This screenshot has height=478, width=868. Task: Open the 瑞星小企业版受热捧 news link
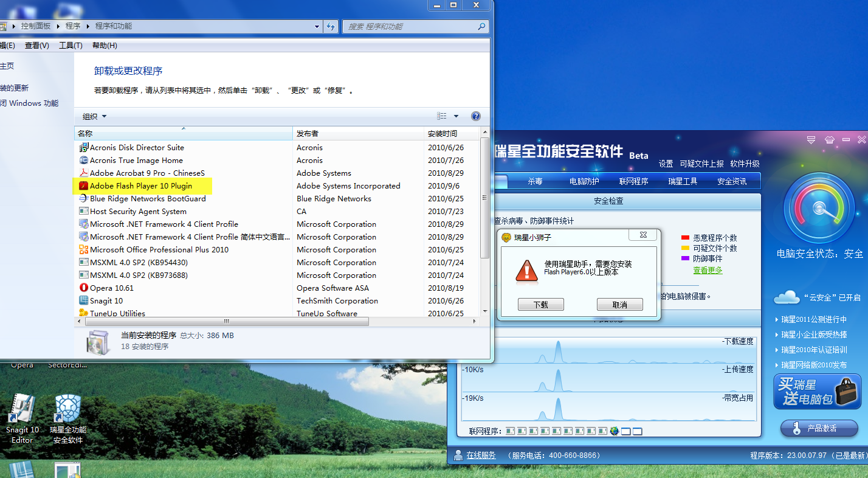pyautogui.click(x=814, y=334)
